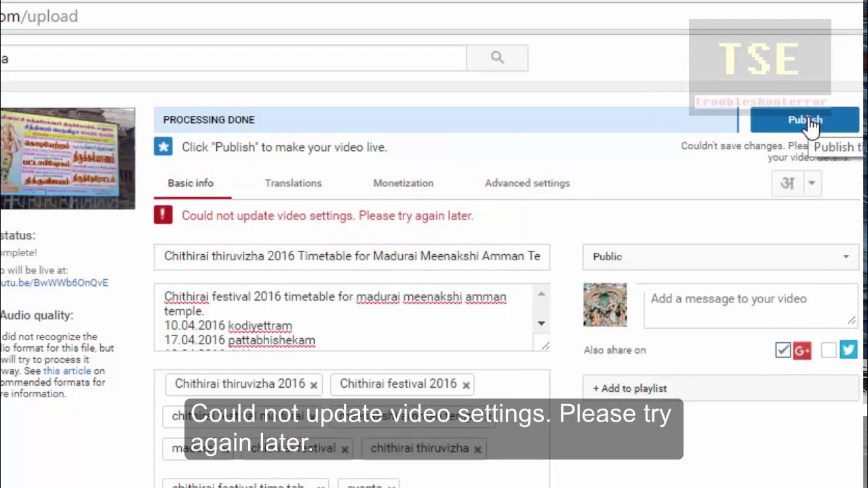Click the '10.04.2016 kodiyettram' description line
Image resolution: width=868 pixels, height=488 pixels.
(x=228, y=326)
